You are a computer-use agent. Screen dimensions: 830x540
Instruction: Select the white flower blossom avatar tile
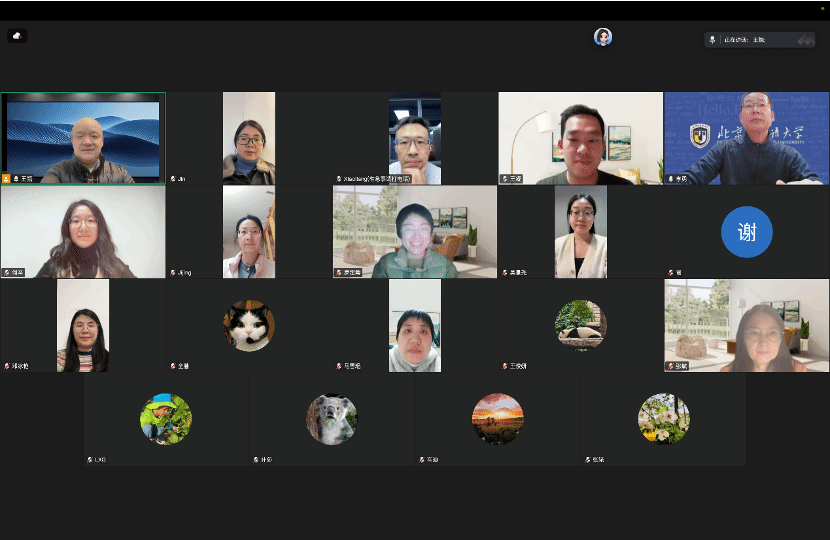663,419
